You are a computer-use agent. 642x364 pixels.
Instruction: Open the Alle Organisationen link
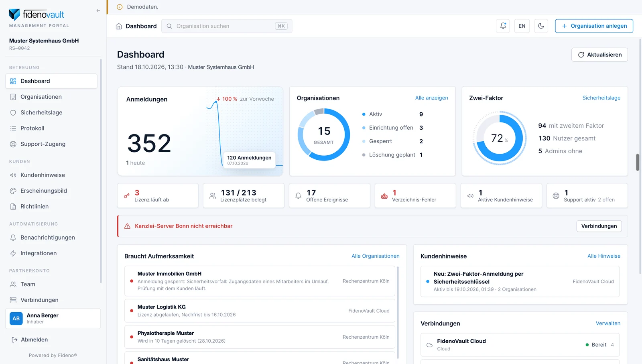pos(375,256)
